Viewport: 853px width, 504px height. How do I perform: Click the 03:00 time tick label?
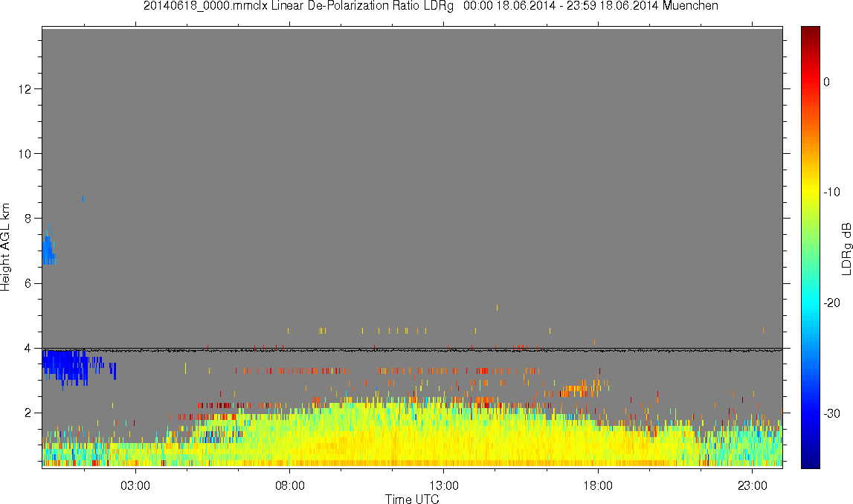tap(135, 485)
